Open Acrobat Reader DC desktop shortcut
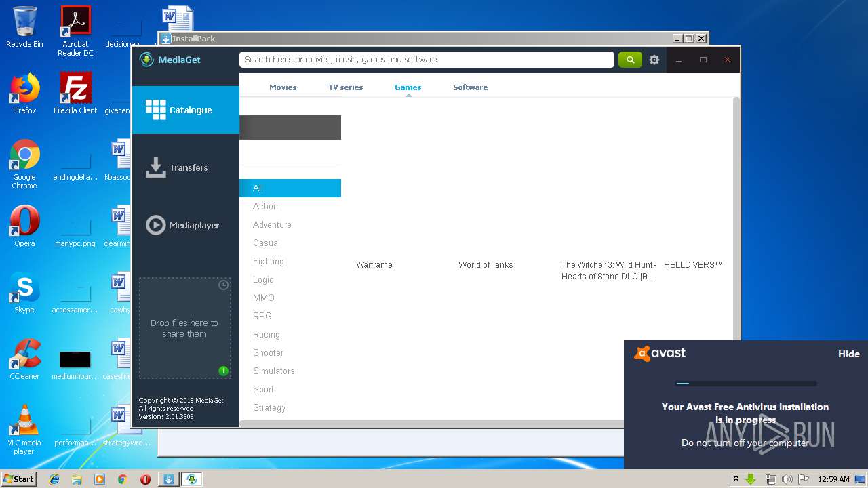Viewport: 868px width, 488px height. click(x=75, y=30)
